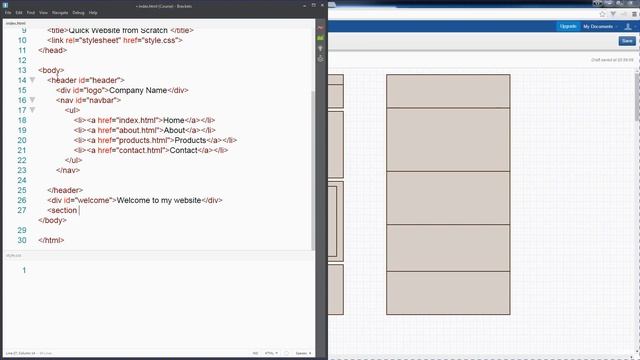
Task: Select the bottom rectangle in the wireframe
Action: pyautogui.click(x=448, y=293)
